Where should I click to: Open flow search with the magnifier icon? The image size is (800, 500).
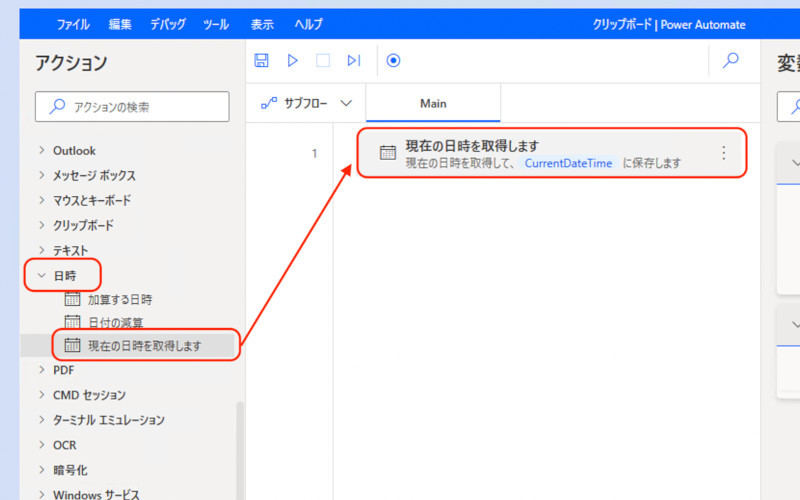731,60
